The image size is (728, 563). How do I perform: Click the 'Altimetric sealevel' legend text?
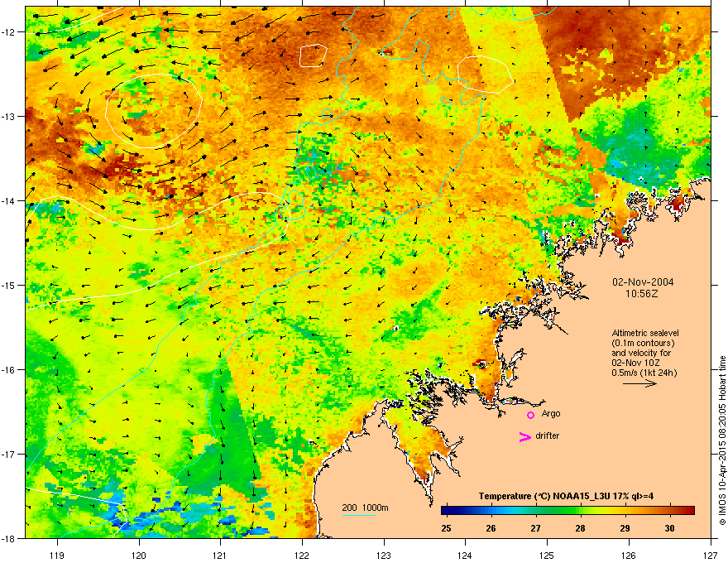coord(645,333)
